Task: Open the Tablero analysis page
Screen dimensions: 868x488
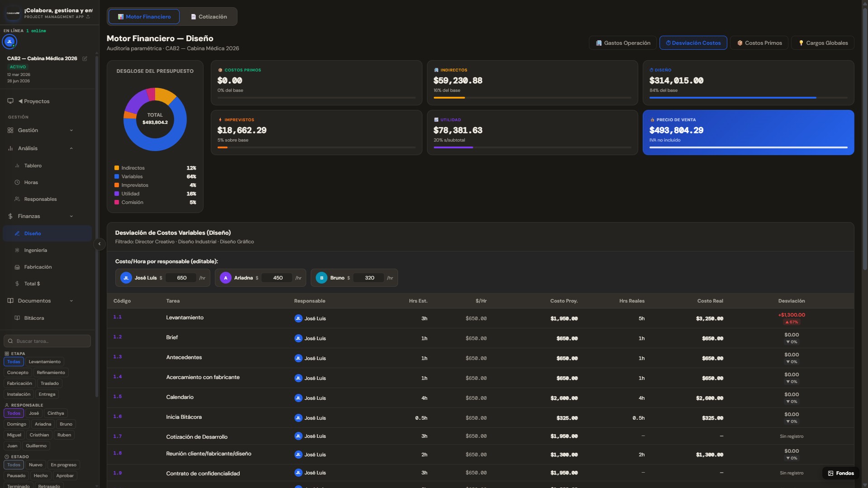Action: click(33, 166)
